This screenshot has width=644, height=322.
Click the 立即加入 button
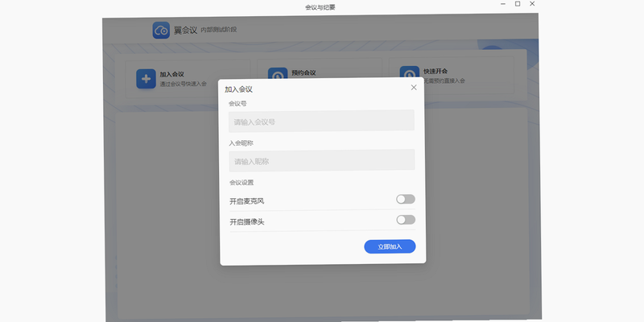pyautogui.click(x=390, y=246)
